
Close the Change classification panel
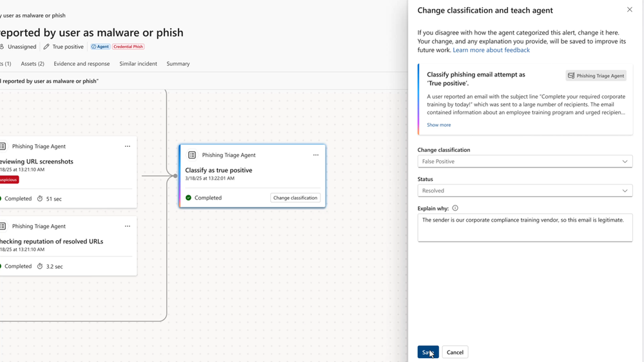pyautogui.click(x=630, y=10)
